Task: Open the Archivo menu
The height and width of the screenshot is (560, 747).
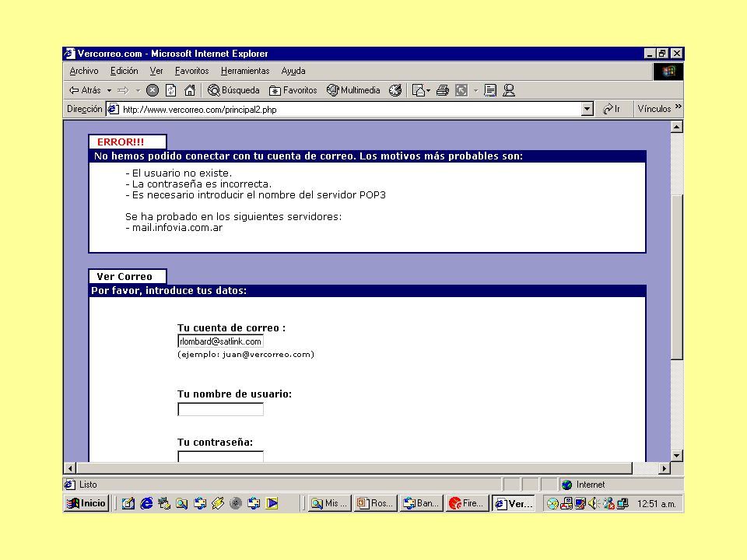Action: (84, 71)
